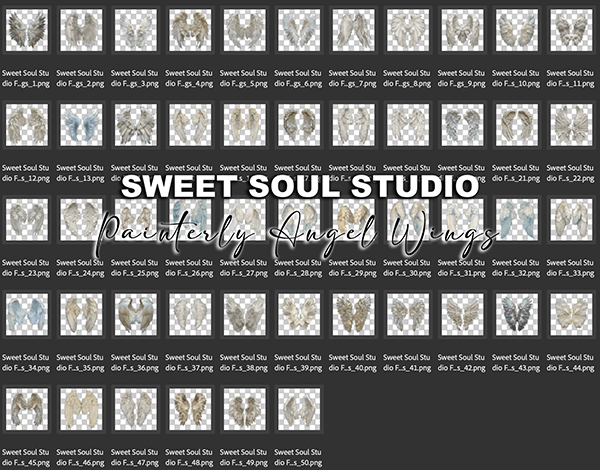Viewport: 600px width, 470px height.
Task: Click the file name ending s_33.png
Action: [570, 268]
